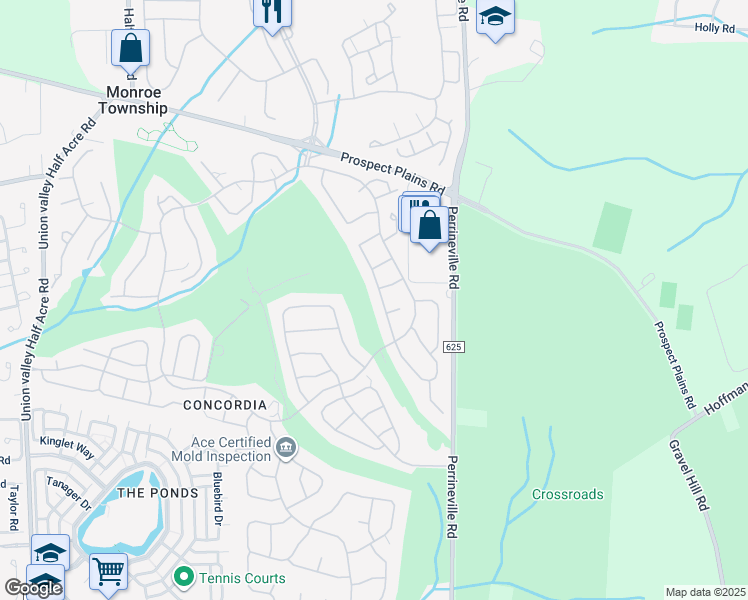748x600 pixels.
Task: Click the pond lake in The Ponds
Action: [x=122, y=520]
